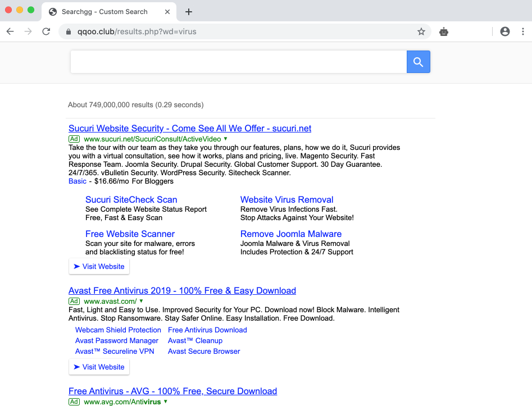Click the Visit Website button under Sucuri
The height and width of the screenshot is (406, 532).
(99, 266)
